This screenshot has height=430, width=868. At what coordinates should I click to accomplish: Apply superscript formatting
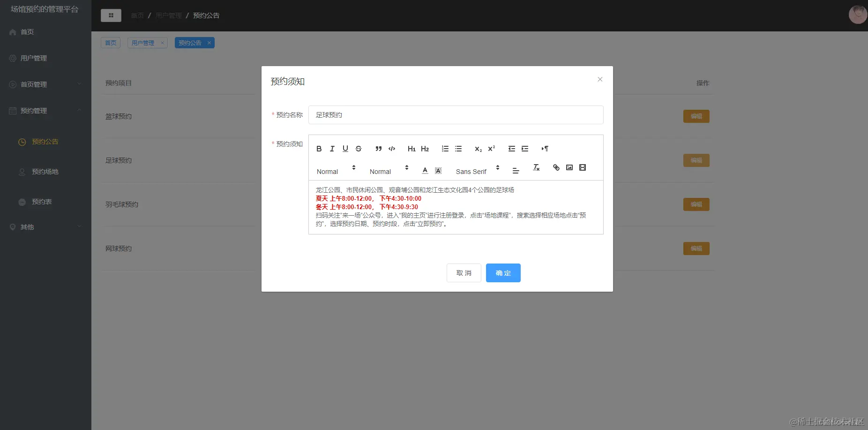point(491,149)
